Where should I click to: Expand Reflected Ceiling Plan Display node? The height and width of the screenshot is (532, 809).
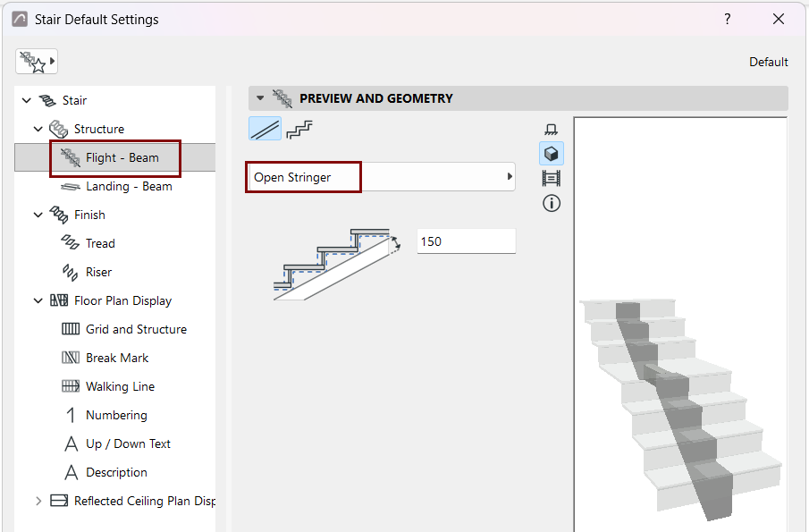click(38, 501)
